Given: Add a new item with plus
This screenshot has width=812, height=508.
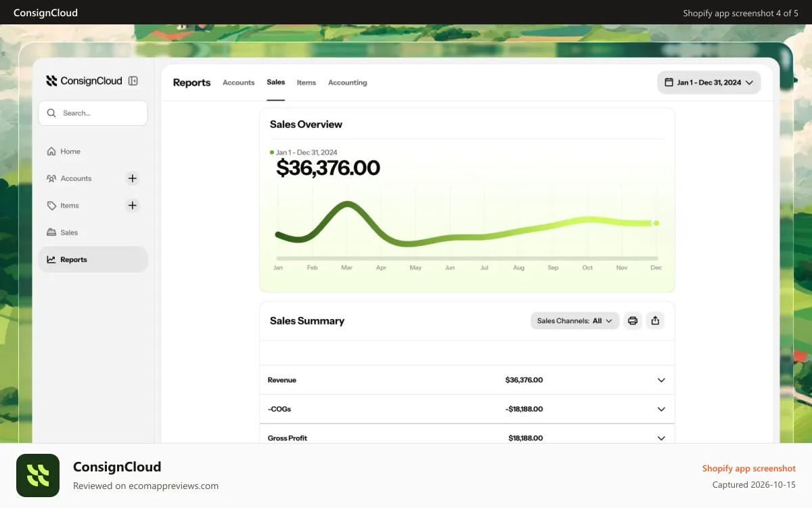Looking at the screenshot, I should coord(133,205).
